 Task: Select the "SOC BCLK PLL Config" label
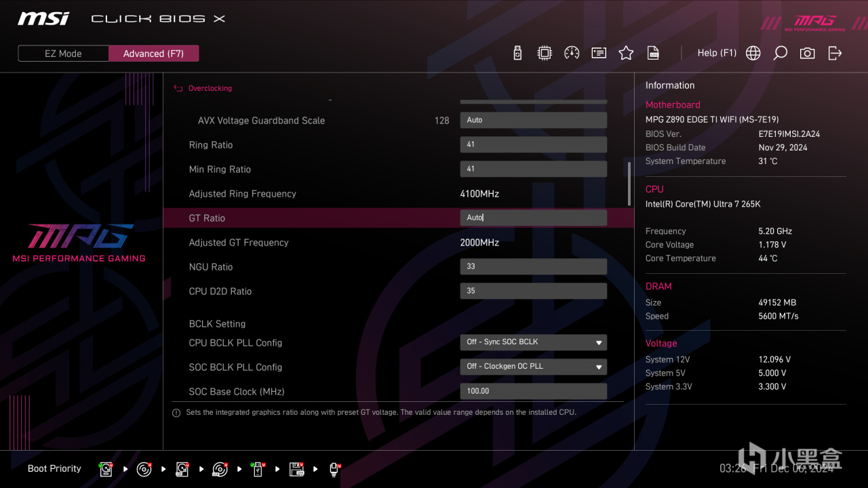click(x=235, y=367)
